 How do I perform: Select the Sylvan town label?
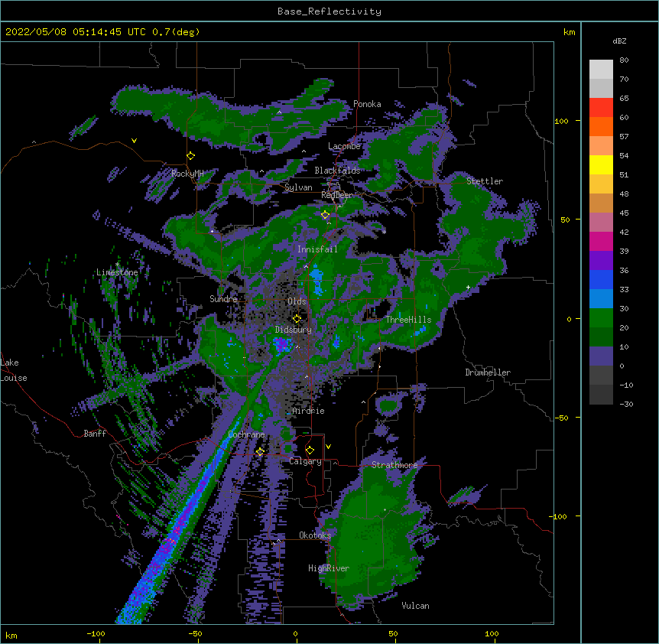[298, 187]
